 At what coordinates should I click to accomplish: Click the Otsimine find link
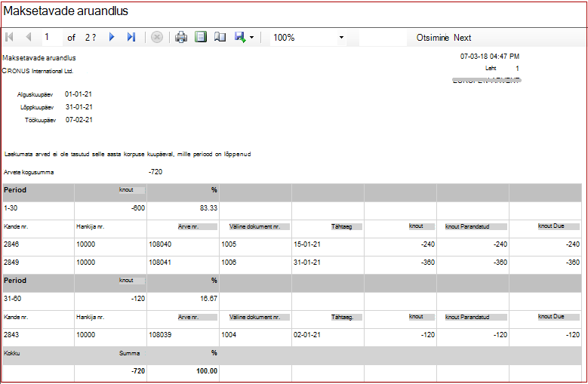pyautogui.click(x=433, y=38)
